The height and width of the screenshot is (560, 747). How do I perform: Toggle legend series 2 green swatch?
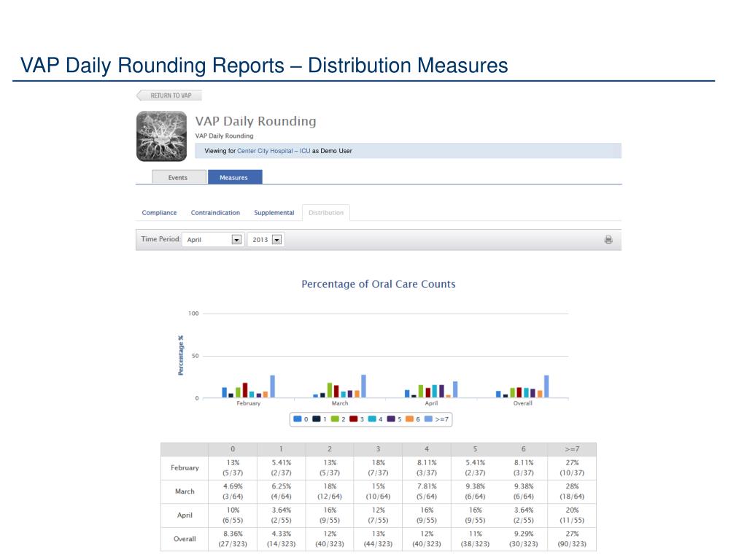click(x=335, y=419)
